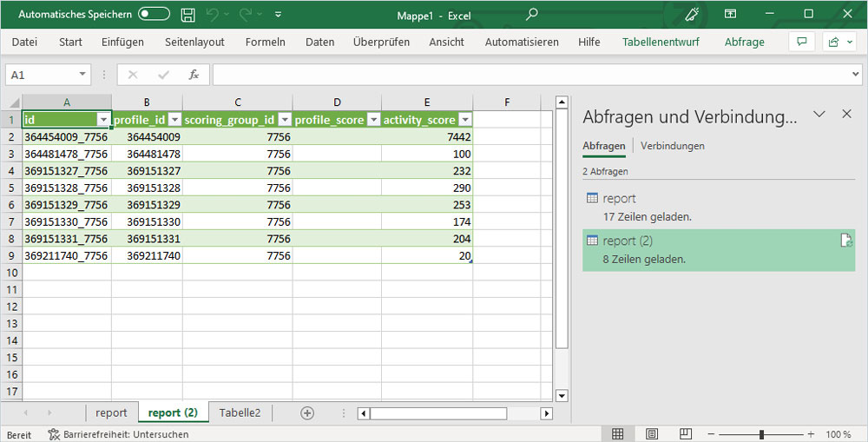Click the horizontal scrollbar left arrow
The image size is (868, 442).
tap(363, 413)
